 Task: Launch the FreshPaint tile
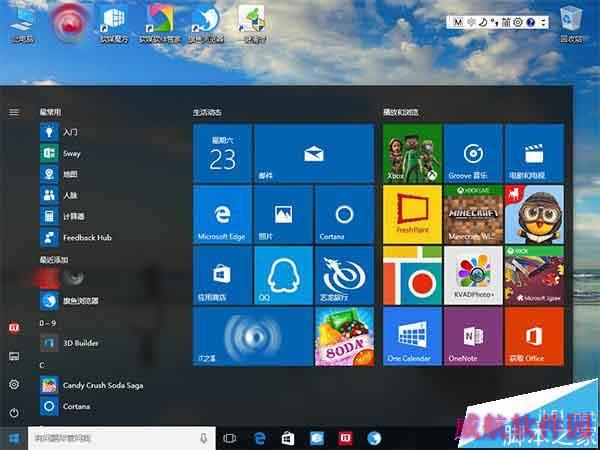412,214
